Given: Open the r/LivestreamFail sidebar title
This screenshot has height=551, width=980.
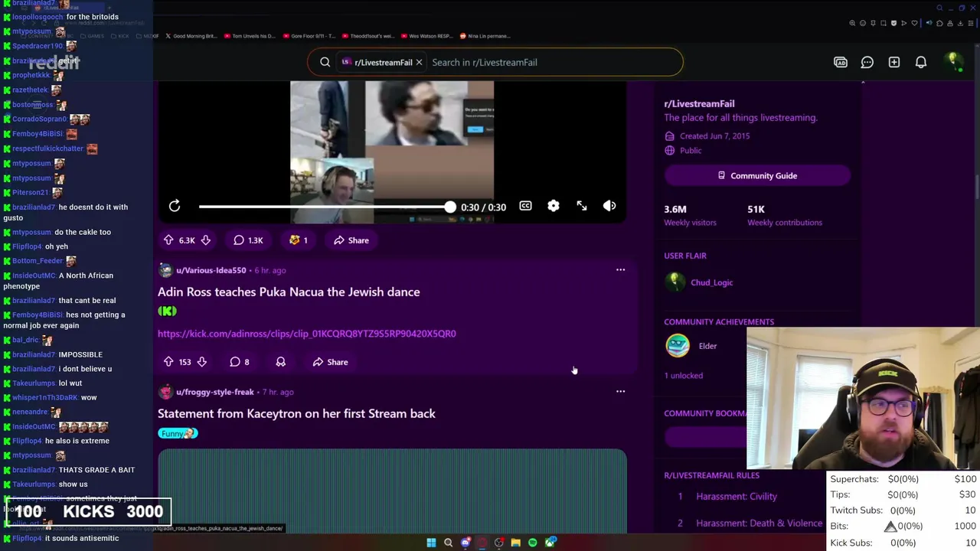Looking at the screenshot, I should pyautogui.click(x=699, y=103).
